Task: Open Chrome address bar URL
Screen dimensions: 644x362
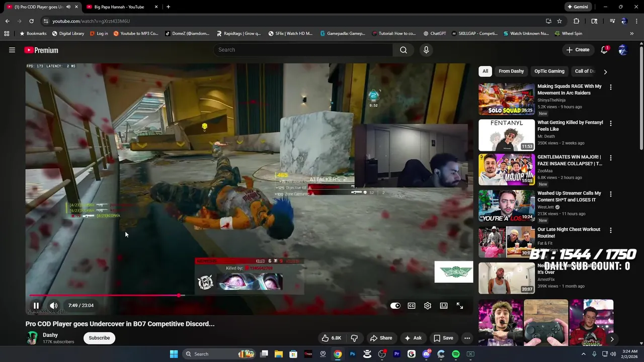Action: 91,21
